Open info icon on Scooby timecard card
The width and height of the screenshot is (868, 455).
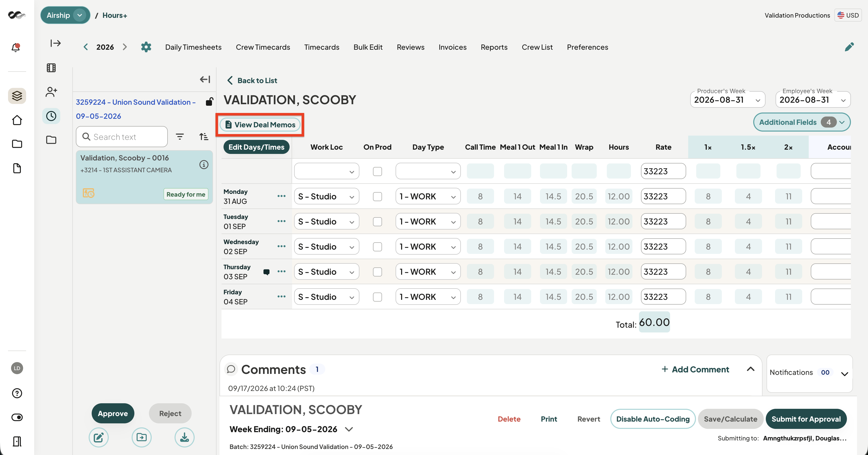(x=204, y=164)
